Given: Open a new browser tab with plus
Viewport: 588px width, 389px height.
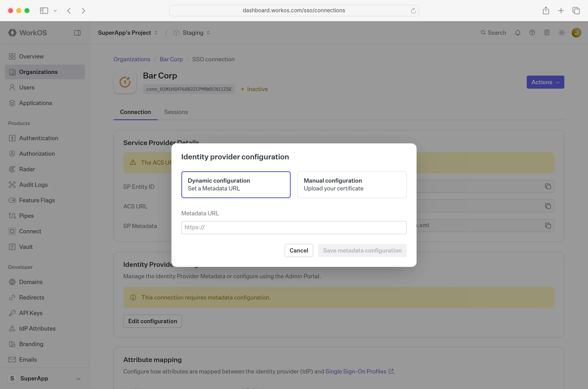Looking at the screenshot, I should tap(561, 11).
